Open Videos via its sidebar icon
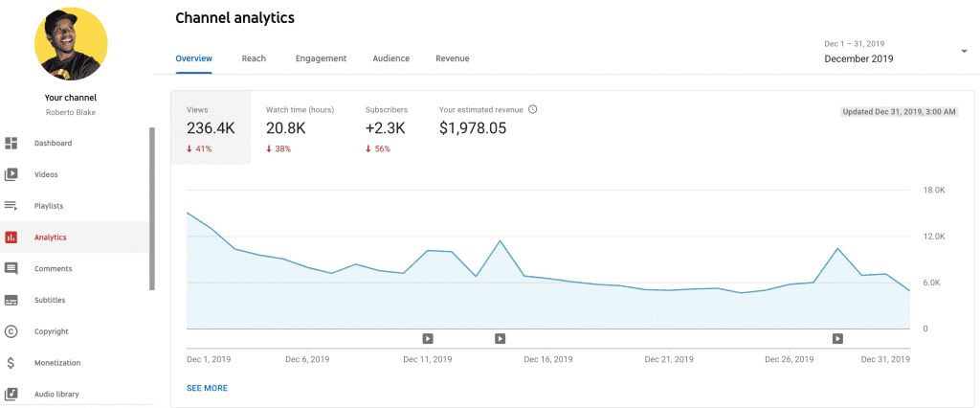This screenshot has width=980, height=408. click(x=11, y=174)
